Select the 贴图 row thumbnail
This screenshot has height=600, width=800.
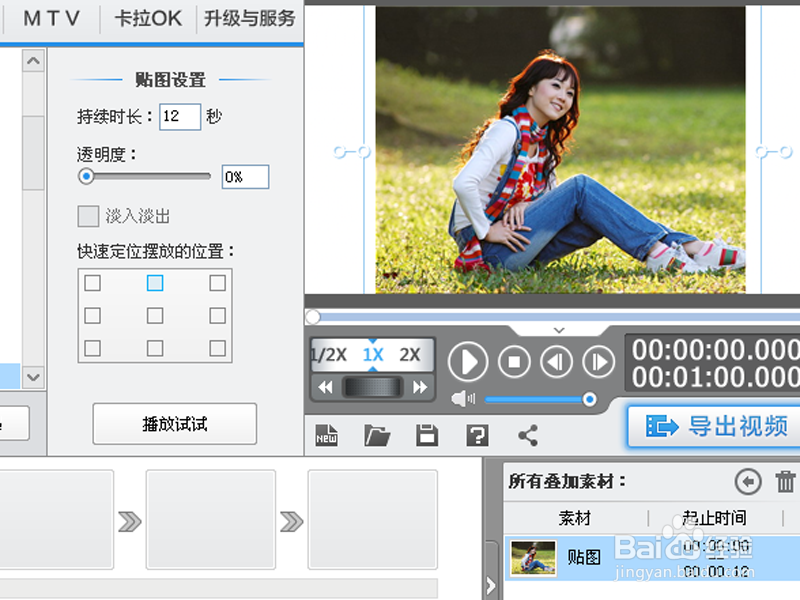(x=533, y=558)
